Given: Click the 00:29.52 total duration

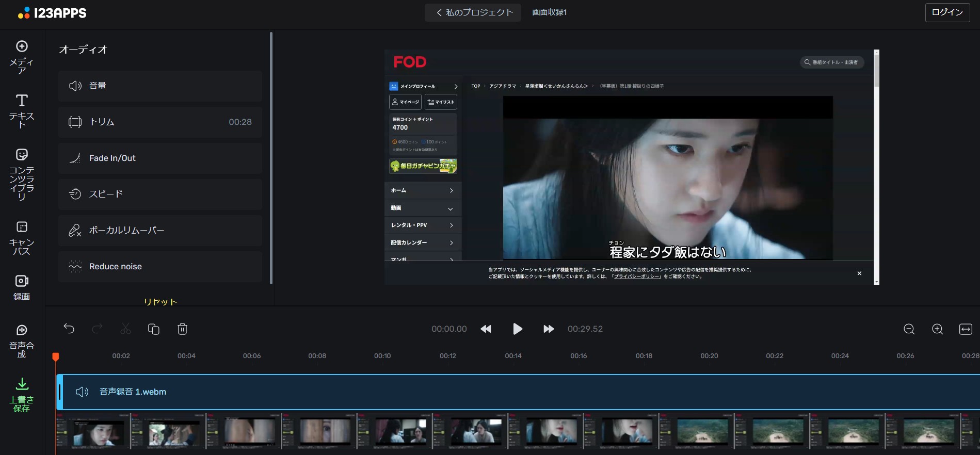Looking at the screenshot, I should point(585,329).
